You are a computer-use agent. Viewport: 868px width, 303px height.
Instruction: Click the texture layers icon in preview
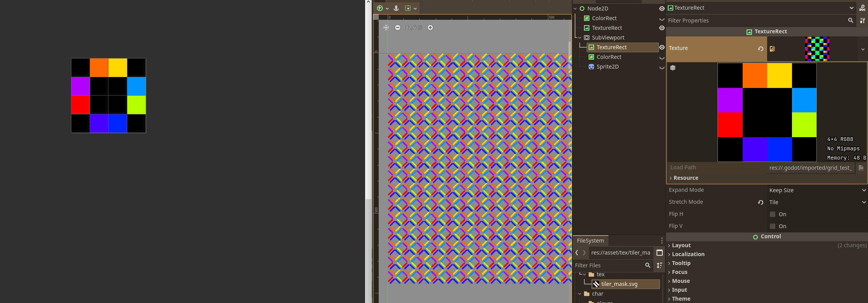pos(673,68)
